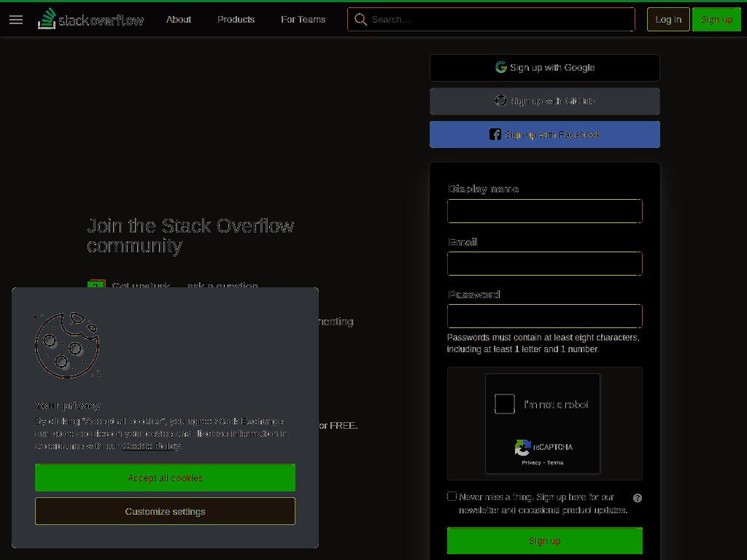Click the Your privacy heading
Viewport: 747px width, 560px height.
click(68, 405)
